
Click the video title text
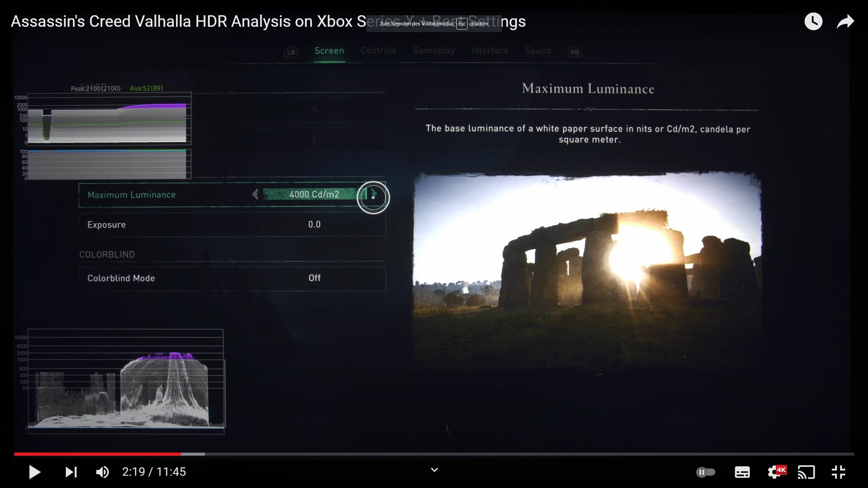pos(268,21)
